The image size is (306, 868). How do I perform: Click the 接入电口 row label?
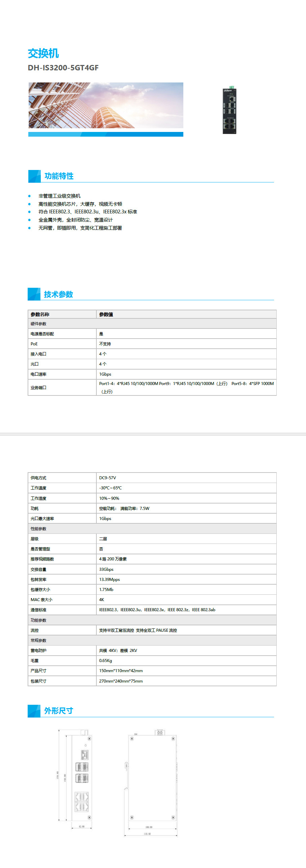click(x=38, y=354)
